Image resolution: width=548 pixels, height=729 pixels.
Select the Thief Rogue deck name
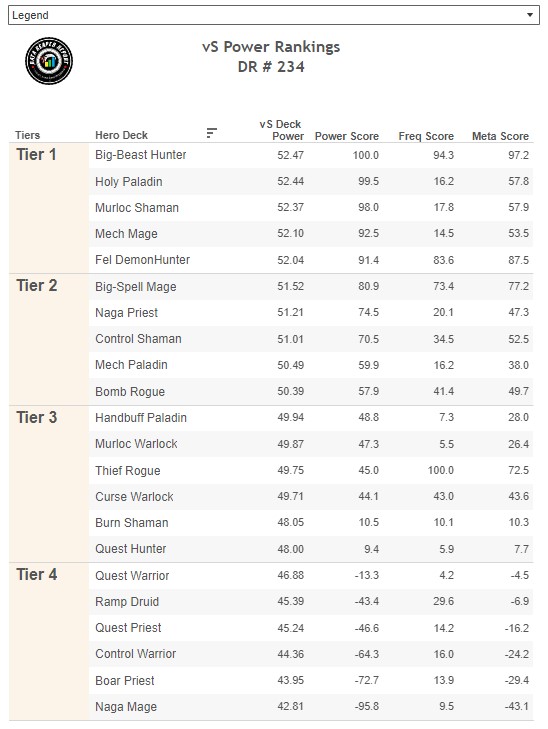click(x=128, y=471)
